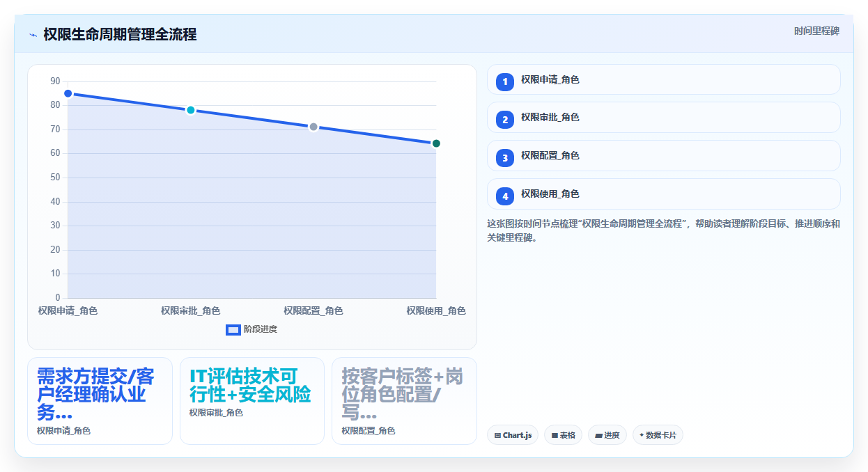Click the IT评估技术可行性+安全风险 card

(x=252, y=401)
